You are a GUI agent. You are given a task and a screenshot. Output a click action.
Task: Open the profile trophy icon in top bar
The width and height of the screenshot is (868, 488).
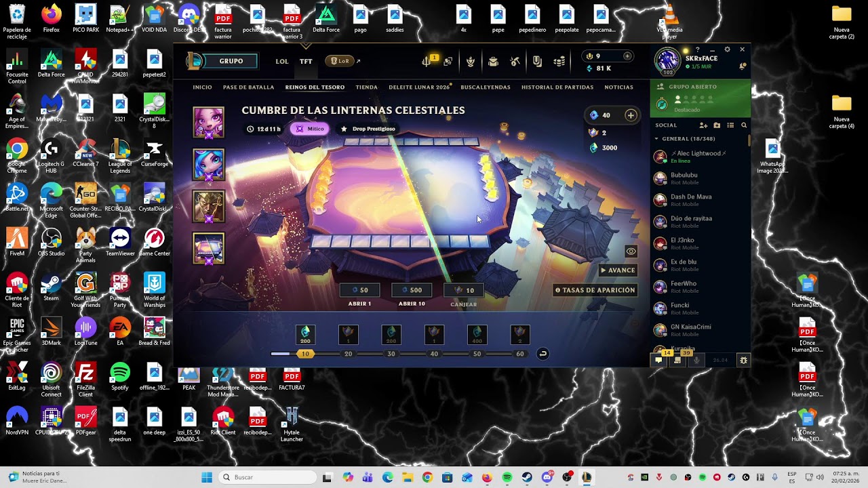coord(471,62)
